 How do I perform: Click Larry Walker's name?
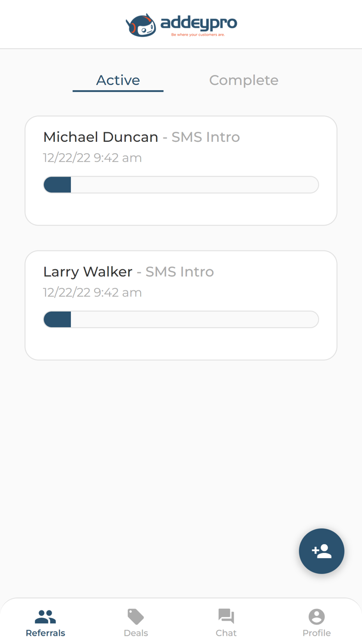[87, 271]
